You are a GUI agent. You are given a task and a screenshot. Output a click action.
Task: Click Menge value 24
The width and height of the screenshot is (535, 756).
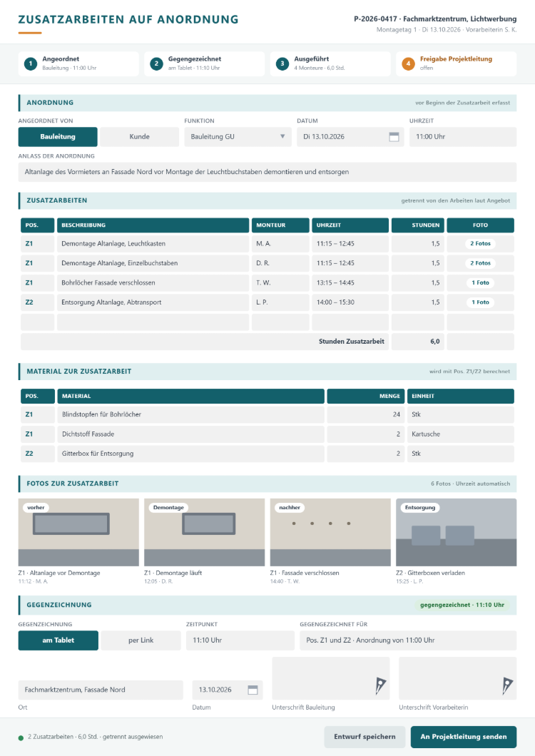366,414
